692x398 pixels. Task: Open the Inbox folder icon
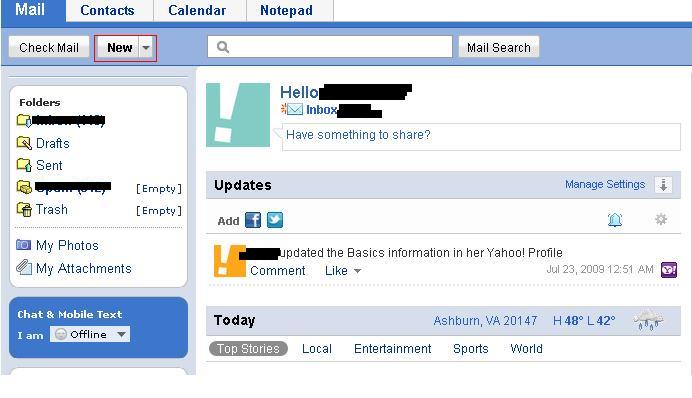pos(24,120)
